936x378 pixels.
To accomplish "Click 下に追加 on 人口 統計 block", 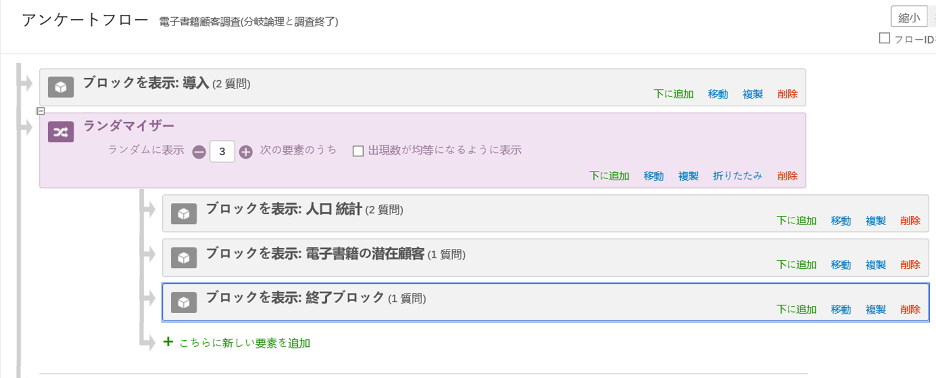I will (796, 220).
